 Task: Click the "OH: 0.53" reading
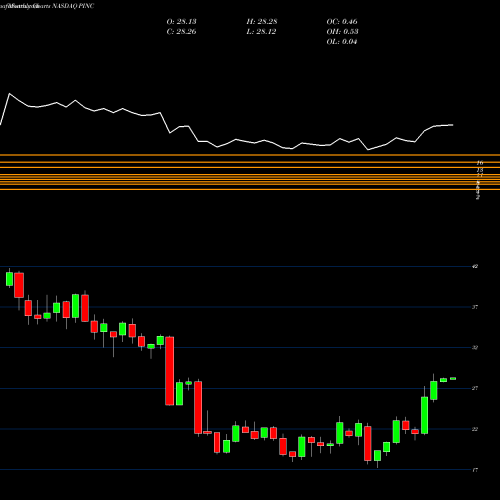[342, 32]
